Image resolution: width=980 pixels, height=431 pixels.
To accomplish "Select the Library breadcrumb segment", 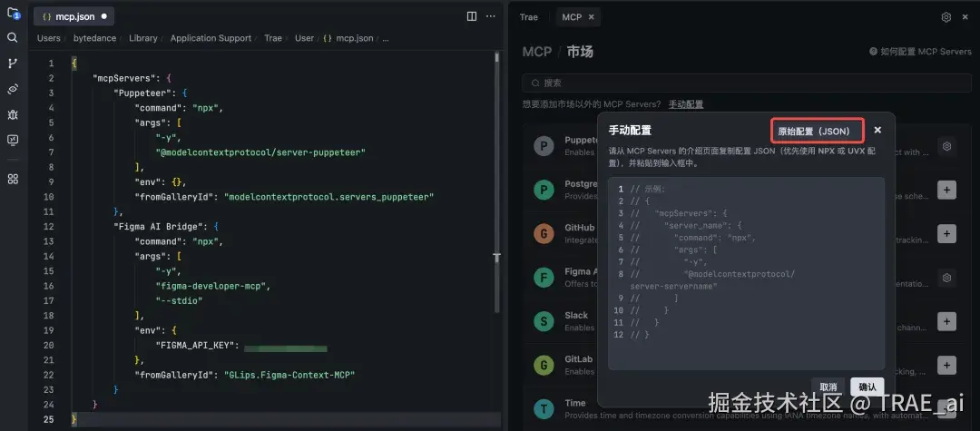I will tap(143, 38).
